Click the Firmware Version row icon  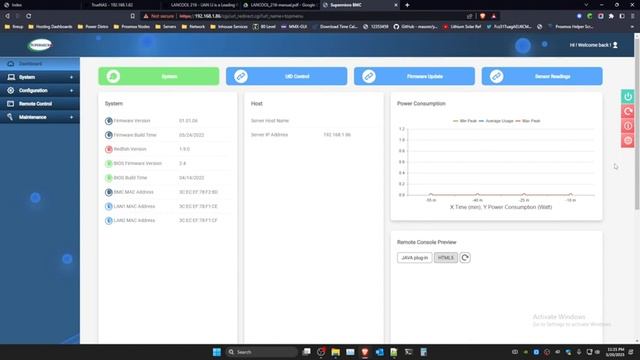tap(109, 121)
